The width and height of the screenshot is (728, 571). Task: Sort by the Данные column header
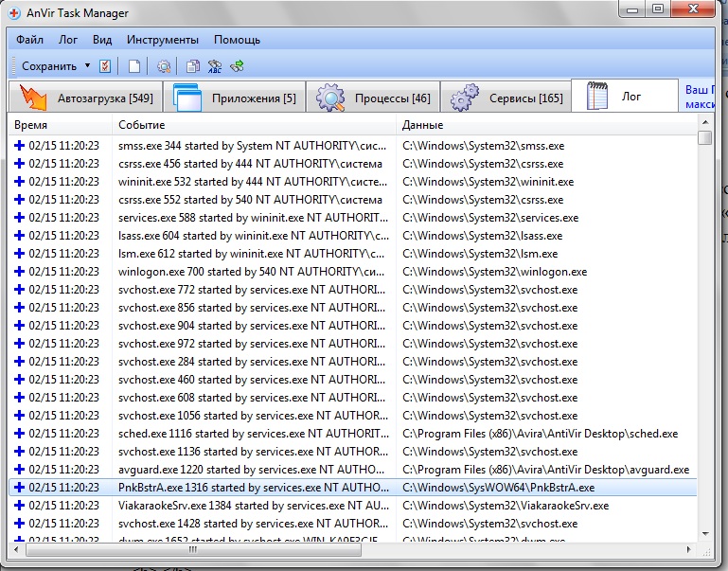tap(546, 125)
